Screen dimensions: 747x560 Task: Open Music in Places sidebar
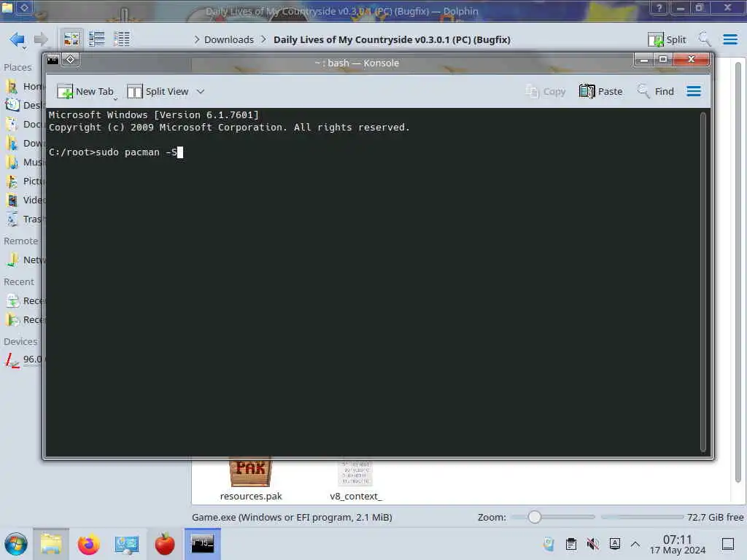click(24, 163)
